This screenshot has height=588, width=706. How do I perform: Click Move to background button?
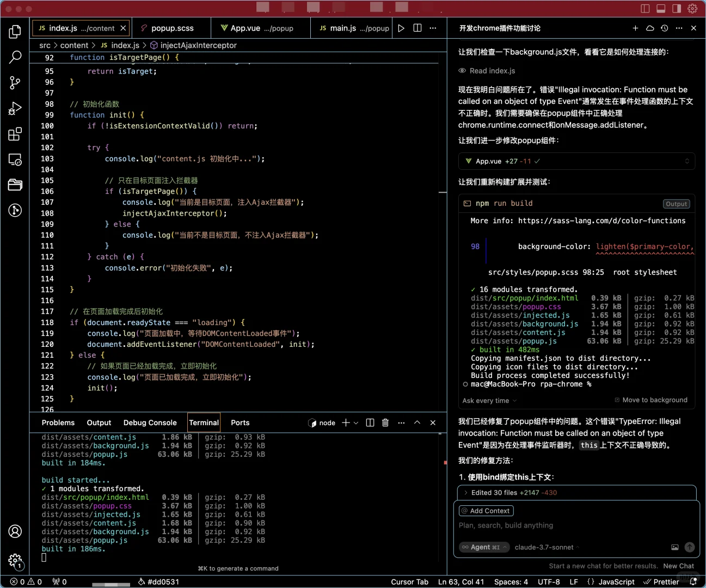click(x=651, y=400)
